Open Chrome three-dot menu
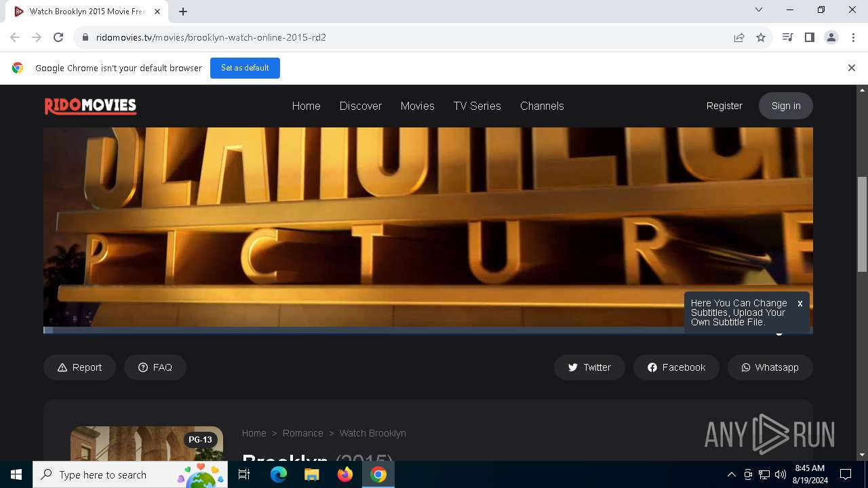Image resolution: width=868 pixels, height=488 pixels. coord(853,37)
